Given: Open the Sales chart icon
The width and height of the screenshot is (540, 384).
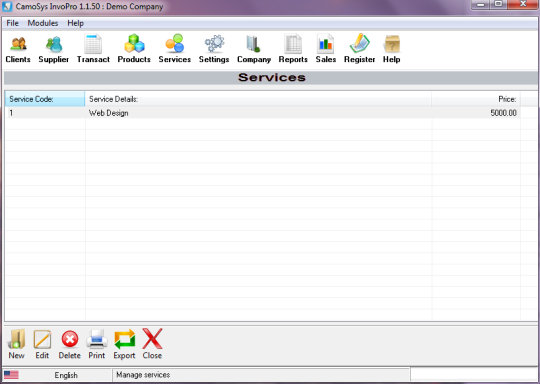Looking at the screenshot, I should (325, 49).
